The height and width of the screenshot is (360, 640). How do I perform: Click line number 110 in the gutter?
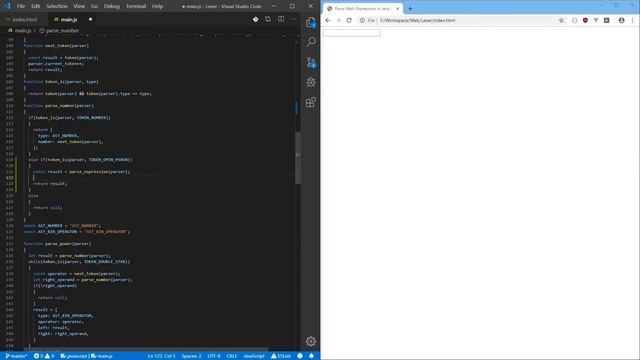tap(10, 106)
